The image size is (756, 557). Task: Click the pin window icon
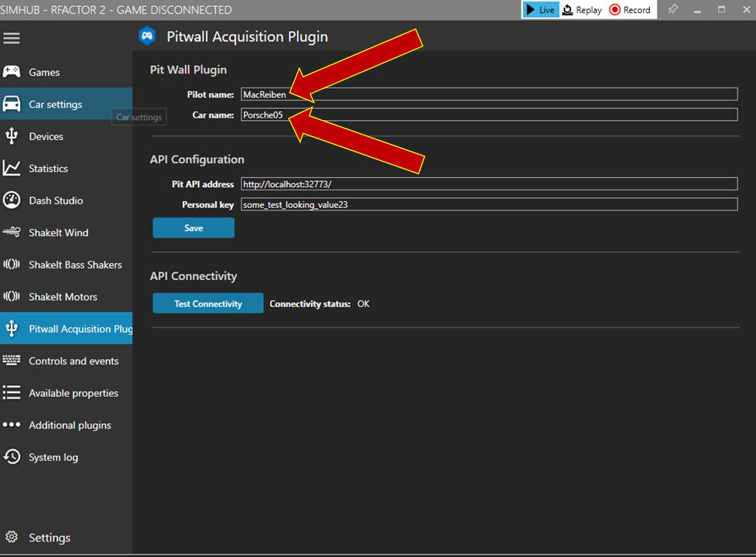[672, 9]
